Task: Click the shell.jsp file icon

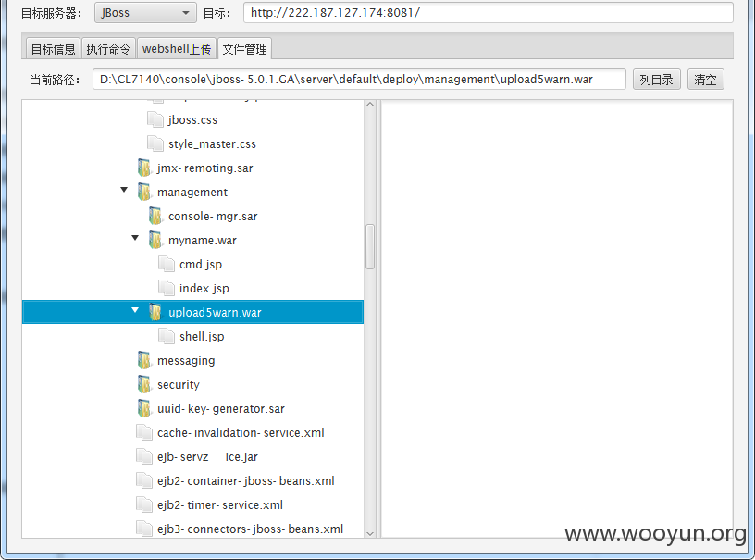Action: [x=167, y=336]
